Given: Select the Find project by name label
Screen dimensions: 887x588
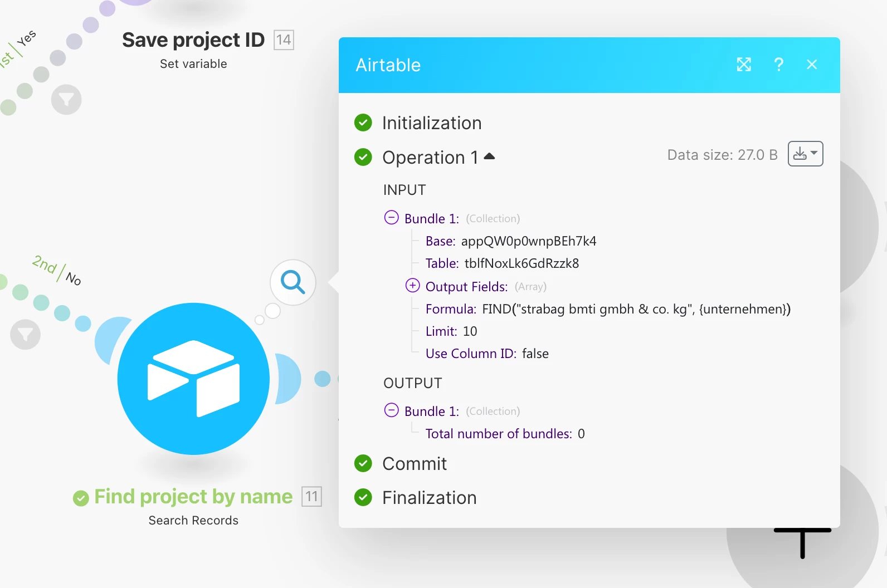Looking at the screenshot, I should point(193,496).
